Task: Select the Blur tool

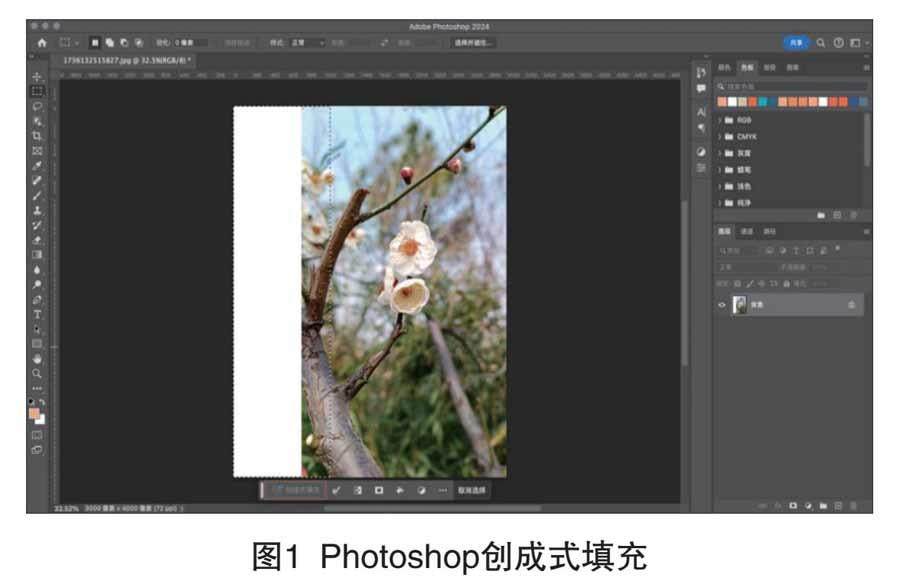Action: point(37,270)
